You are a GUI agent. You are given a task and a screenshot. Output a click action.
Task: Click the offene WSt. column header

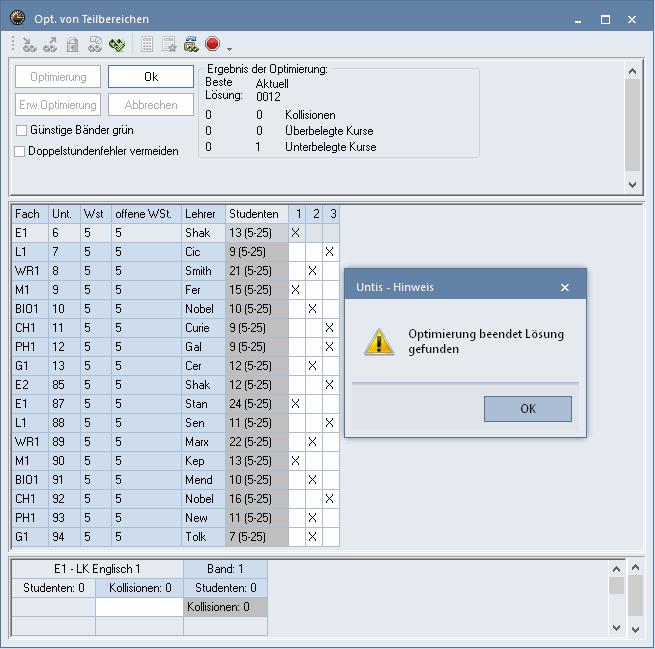coord(146,214)
